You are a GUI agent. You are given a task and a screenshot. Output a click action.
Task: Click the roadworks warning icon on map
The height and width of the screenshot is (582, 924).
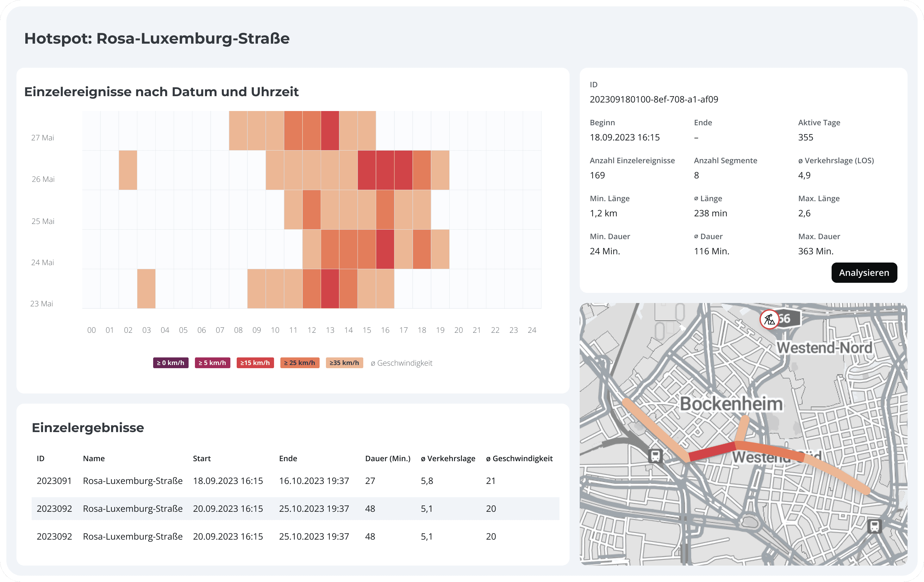coord(769,319)
